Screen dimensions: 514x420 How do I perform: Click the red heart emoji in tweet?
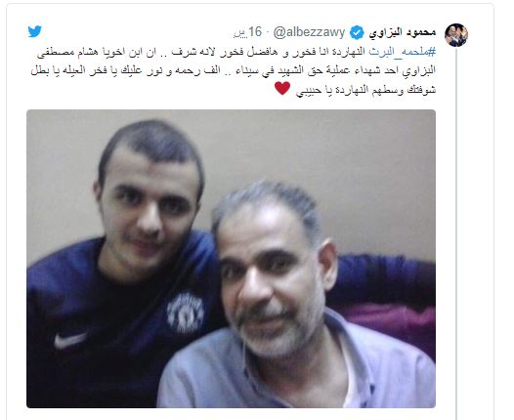[282, 89]
